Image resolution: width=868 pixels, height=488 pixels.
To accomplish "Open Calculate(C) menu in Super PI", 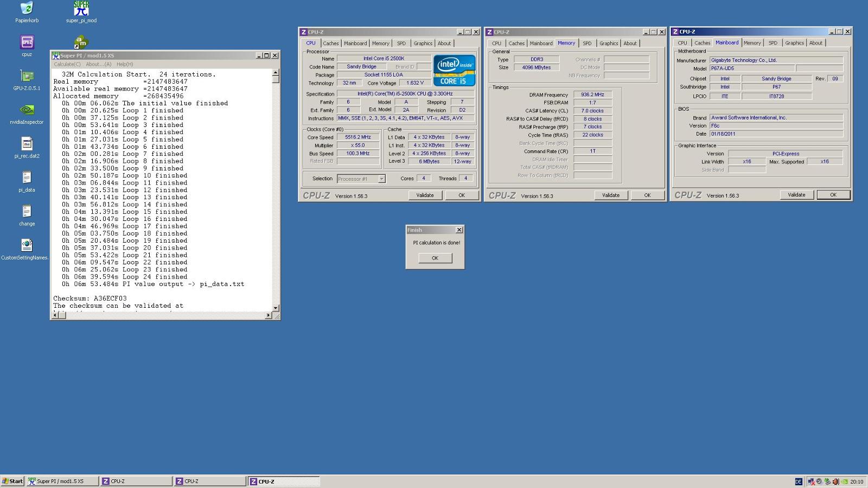I will coord(67,64).
